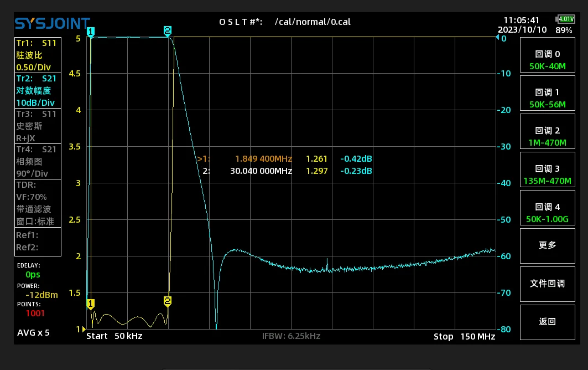Open the Ref1/Ref2 reference panel

pos(38,241)
